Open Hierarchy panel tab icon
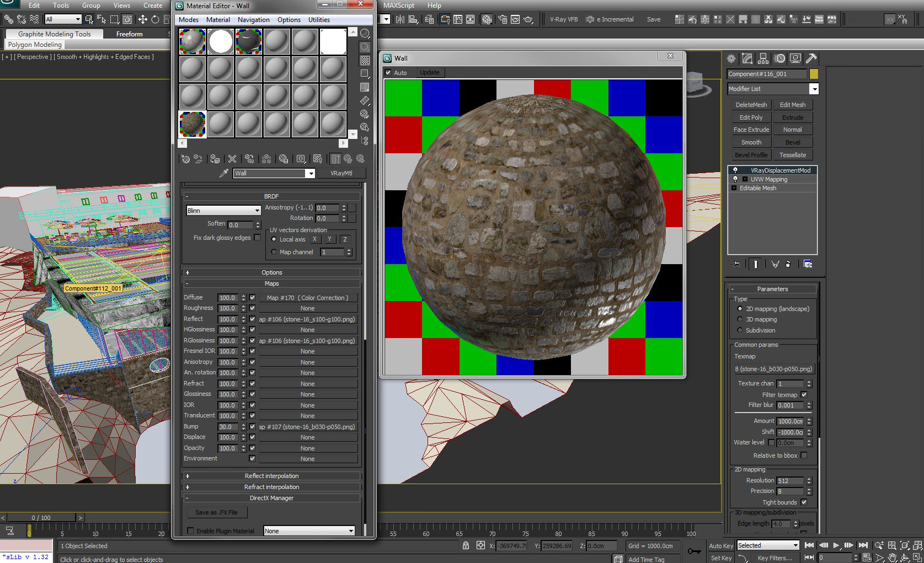924x563 pixels. pos(763,58)
